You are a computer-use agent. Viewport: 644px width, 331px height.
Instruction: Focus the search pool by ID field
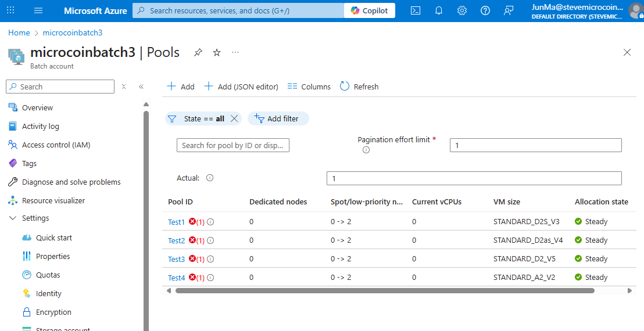coord(233,145)
